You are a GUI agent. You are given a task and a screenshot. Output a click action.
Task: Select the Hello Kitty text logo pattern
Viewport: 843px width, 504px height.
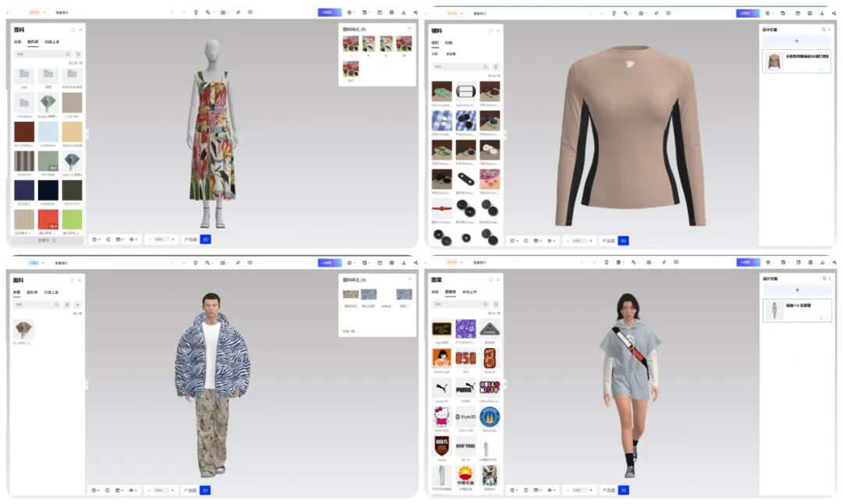pos(489,388)
